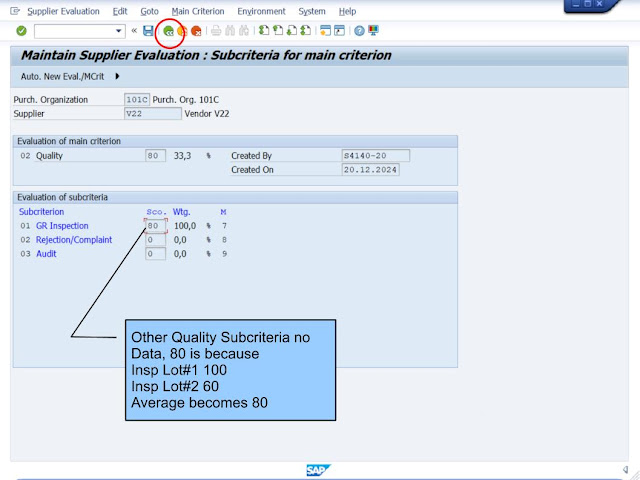
Task: Click the Purch. Org. 101C description text
Action: [186, 100]
